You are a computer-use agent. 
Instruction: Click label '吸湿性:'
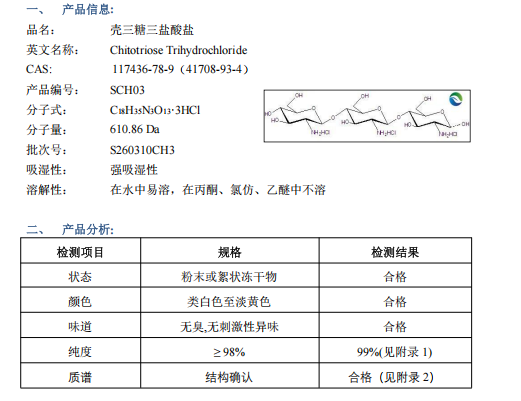pyautogui.click(x=46, y=170)
